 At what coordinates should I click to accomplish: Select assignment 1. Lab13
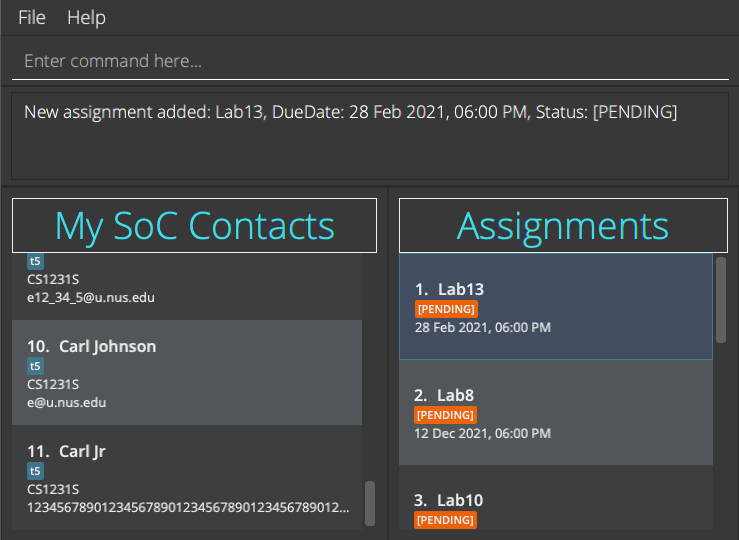(556, 306)
